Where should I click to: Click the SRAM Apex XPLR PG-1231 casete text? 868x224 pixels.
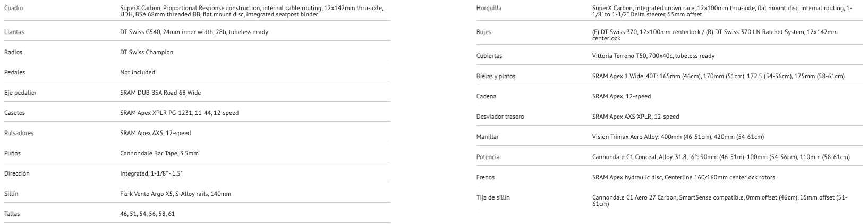(x=179, y=113)
